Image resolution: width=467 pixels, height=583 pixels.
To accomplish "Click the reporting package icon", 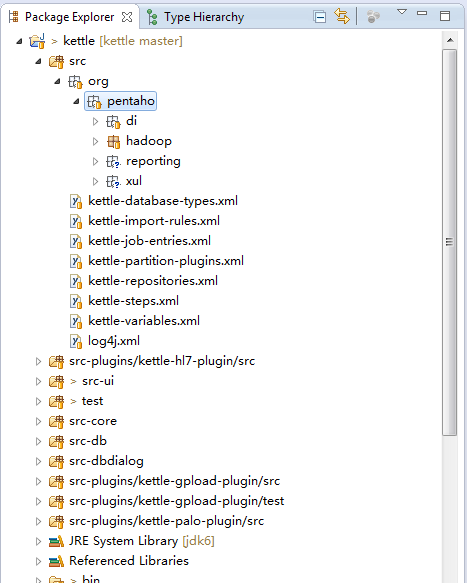I will pyautogui.click(x=113, y=162).
